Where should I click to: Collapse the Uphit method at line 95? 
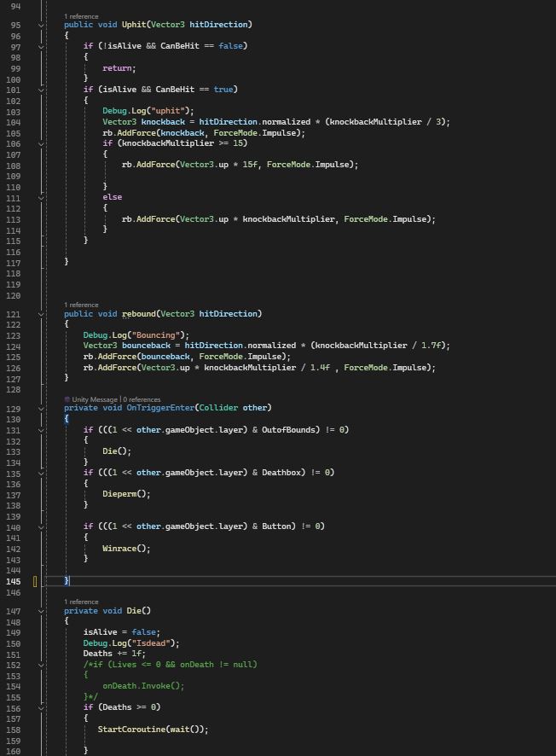click(41, 25)
